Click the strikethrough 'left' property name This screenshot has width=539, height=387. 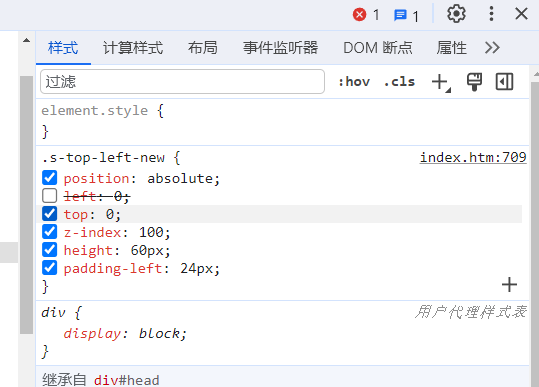click(x=80, y=196)
